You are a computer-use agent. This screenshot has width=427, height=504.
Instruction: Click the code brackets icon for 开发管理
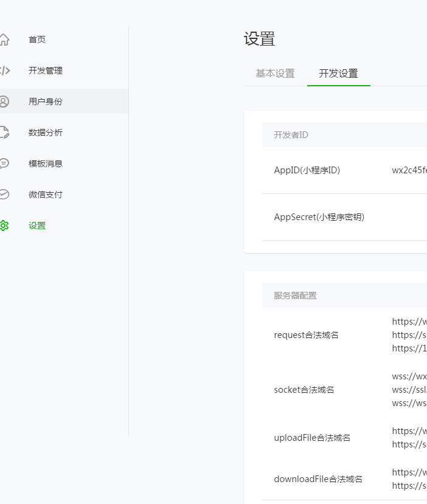click(4, 71)
